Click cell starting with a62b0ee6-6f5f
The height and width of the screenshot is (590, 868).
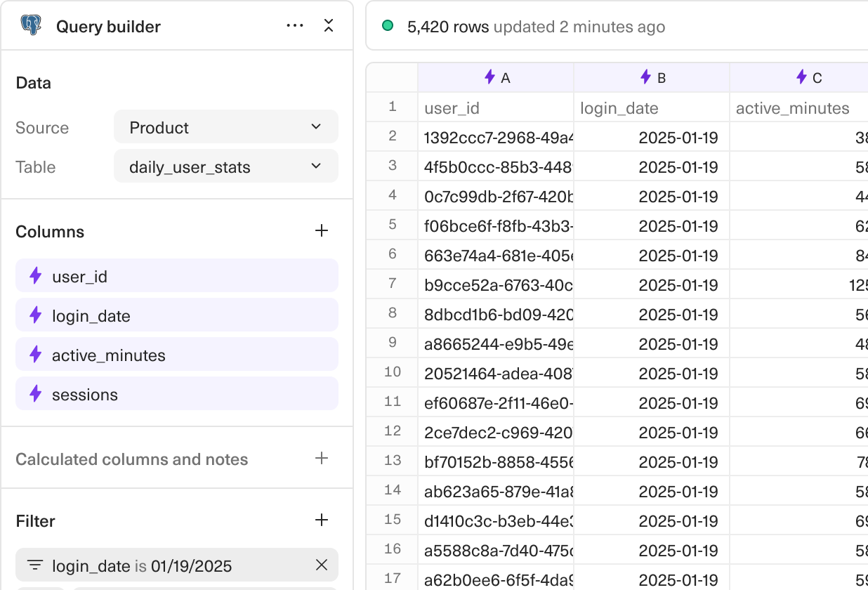pyautogui.click(x=496, y=578)
